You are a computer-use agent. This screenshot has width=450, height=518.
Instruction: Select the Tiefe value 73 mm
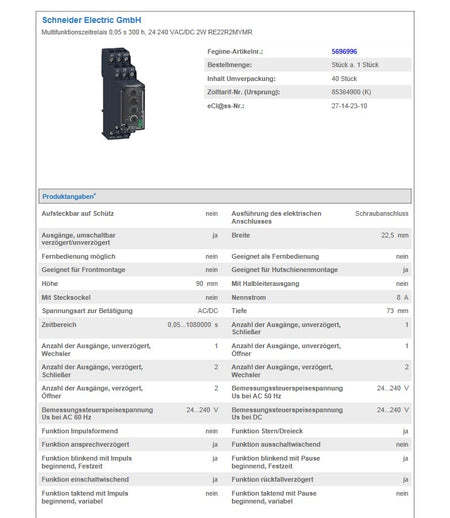pos(397,311)
